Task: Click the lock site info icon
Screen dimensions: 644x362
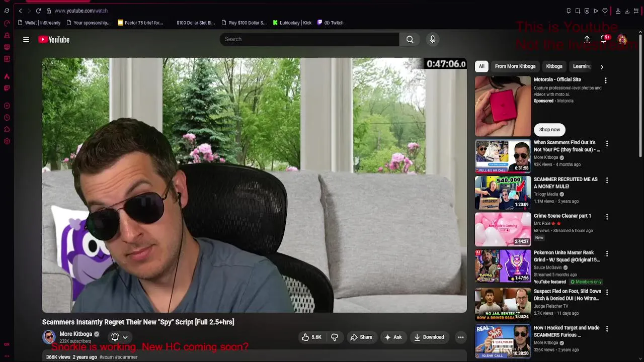Action: point(48,11)
